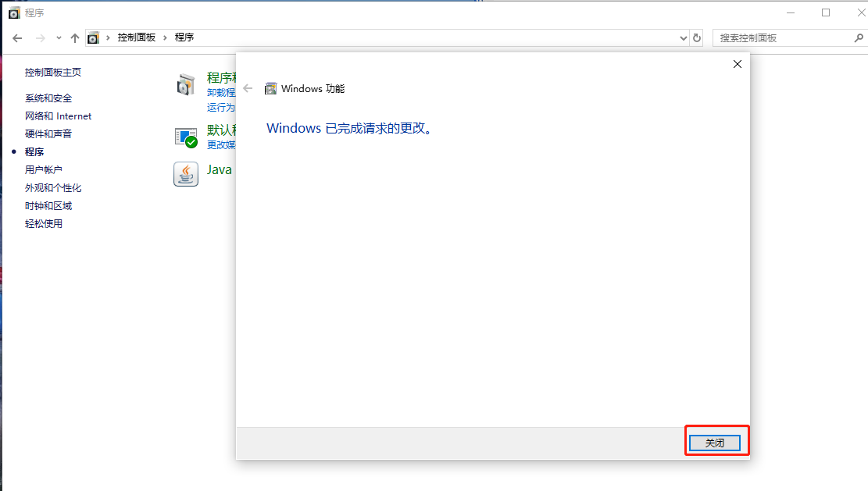Go up one level with up arrow

point(75,38)
